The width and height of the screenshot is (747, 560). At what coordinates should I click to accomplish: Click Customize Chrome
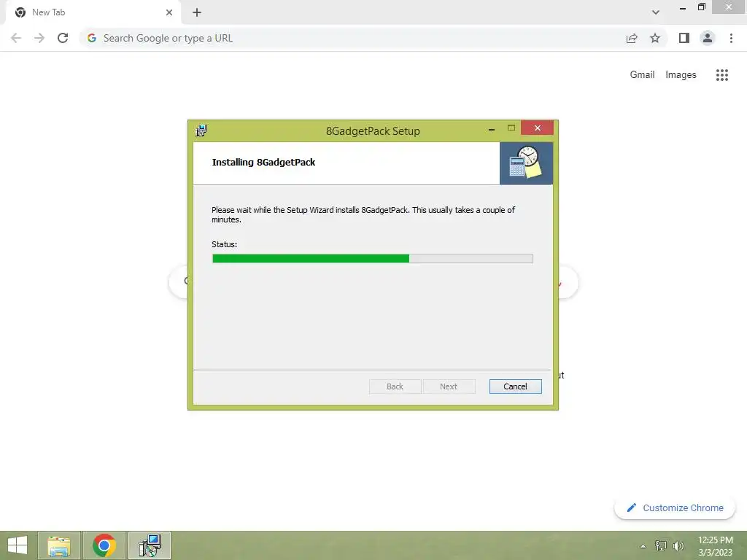675,507
